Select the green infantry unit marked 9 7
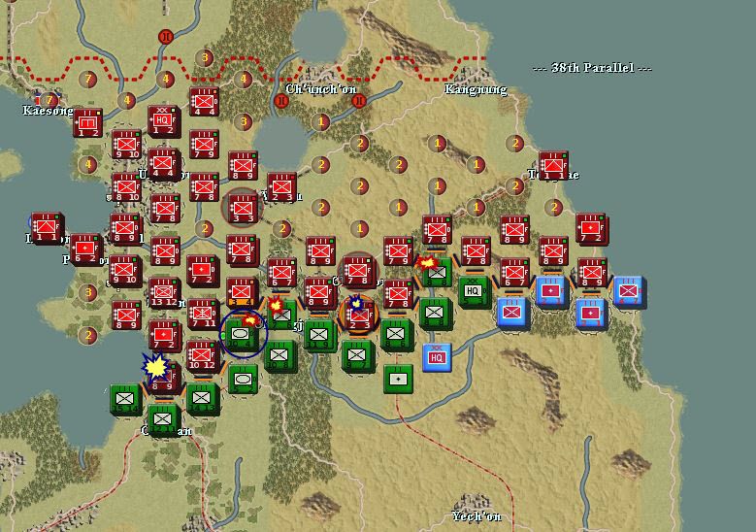756x532 pixels. (357, 355)
